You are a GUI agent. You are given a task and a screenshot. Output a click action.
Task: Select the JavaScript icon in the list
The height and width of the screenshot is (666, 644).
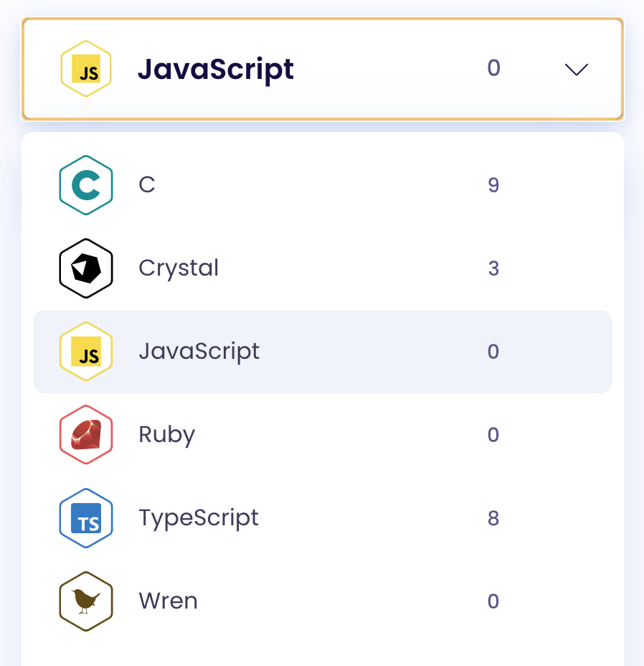tap(86, 351)
